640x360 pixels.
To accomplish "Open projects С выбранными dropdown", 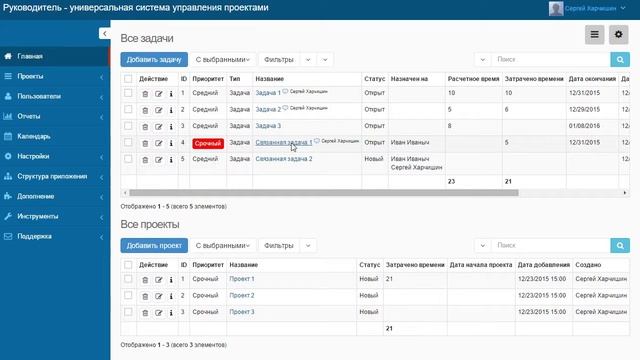I will coord(223,246).
